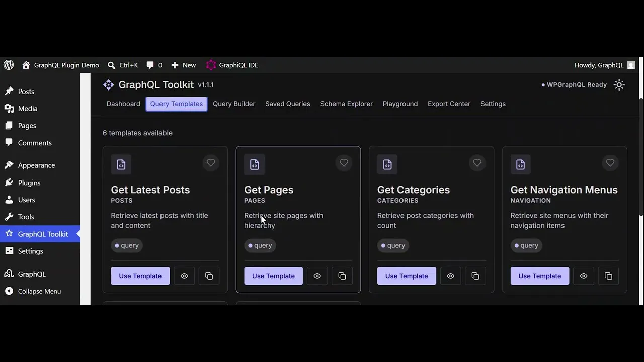The width and height of the screenshot is (644, 362).
Task: Preview Get Latest Posts with eye icon
Action: (184, 276)
